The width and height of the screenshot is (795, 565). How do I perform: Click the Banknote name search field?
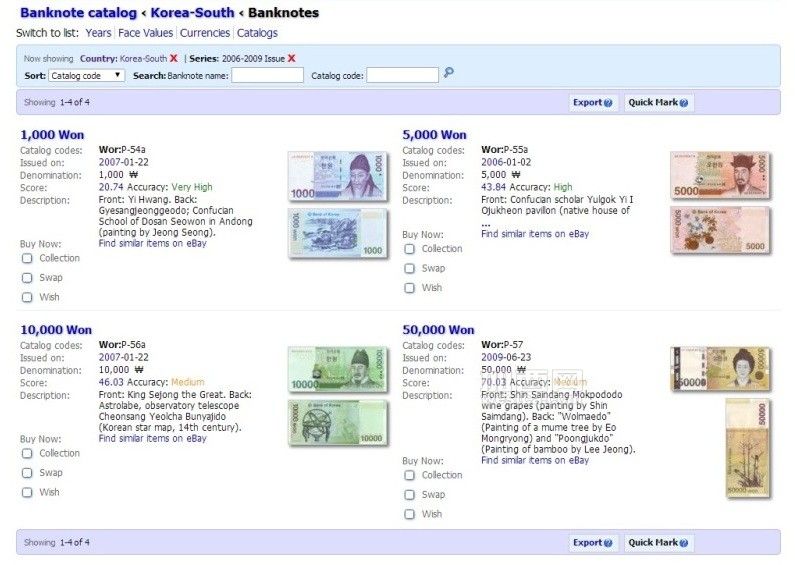tap(267, 75)
